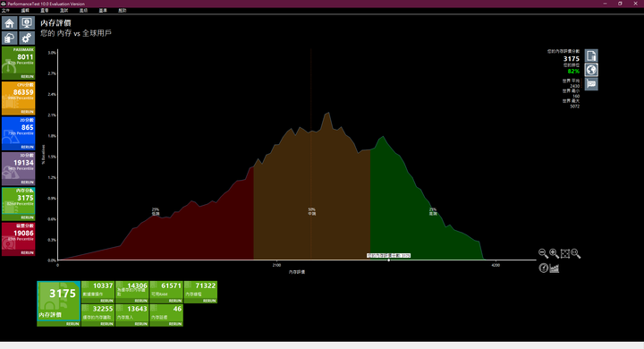The image size is (644, 349).
Task: Click the distribution chart view icon
Action: click(x=554, y=268)
